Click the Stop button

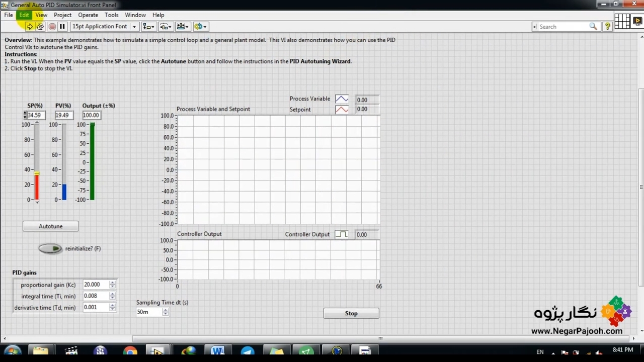click(351, 313)
